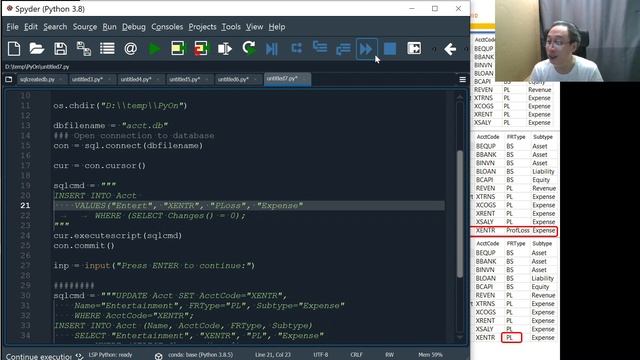The height and width of the screenshot is (360, 640).
Task: Click the @ symbol finder icon
Action: tap(131, 49)
